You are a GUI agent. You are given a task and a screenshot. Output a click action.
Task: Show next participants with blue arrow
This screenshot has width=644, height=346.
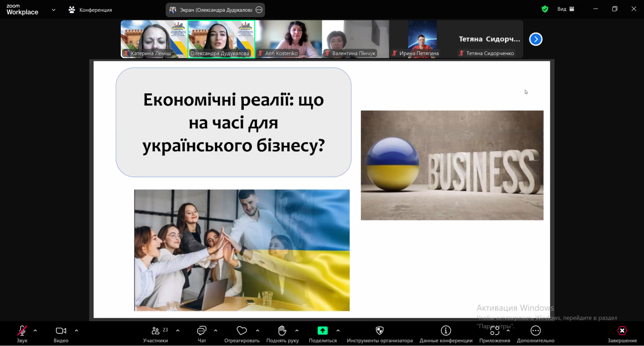coord(535,39)
